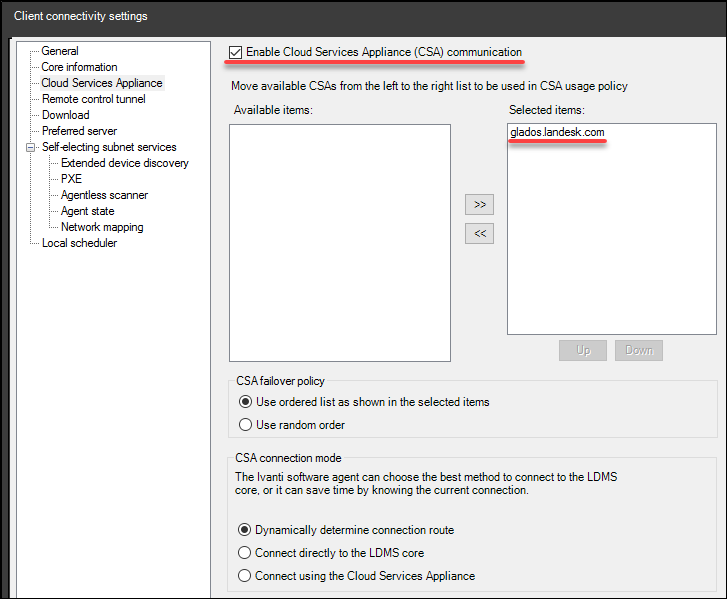Select Extended device discovery item
Screen dimensions: 727x599
pos(124,163)
